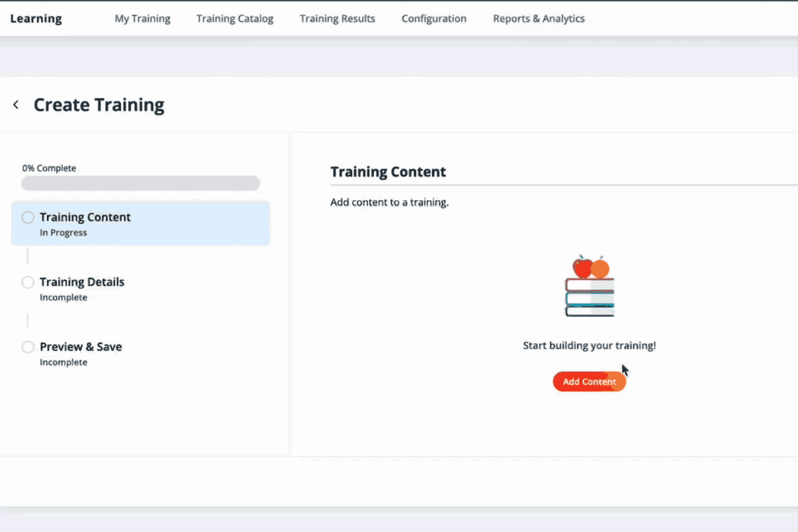Viewport: 798px width, 532px height.
Task: Click the "Start building your training!" text
Action: [x=589, y=345]
